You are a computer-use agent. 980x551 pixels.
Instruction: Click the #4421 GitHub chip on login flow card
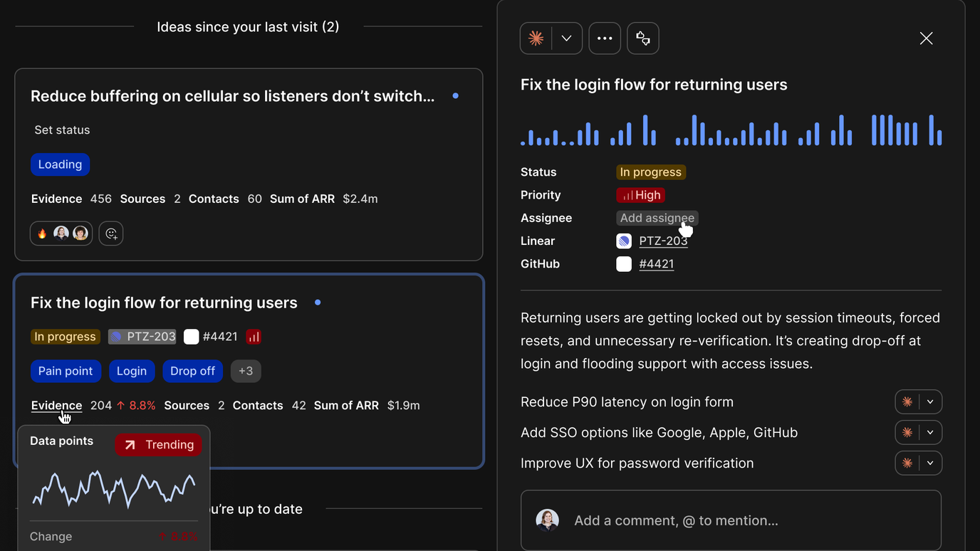(211, 337)
